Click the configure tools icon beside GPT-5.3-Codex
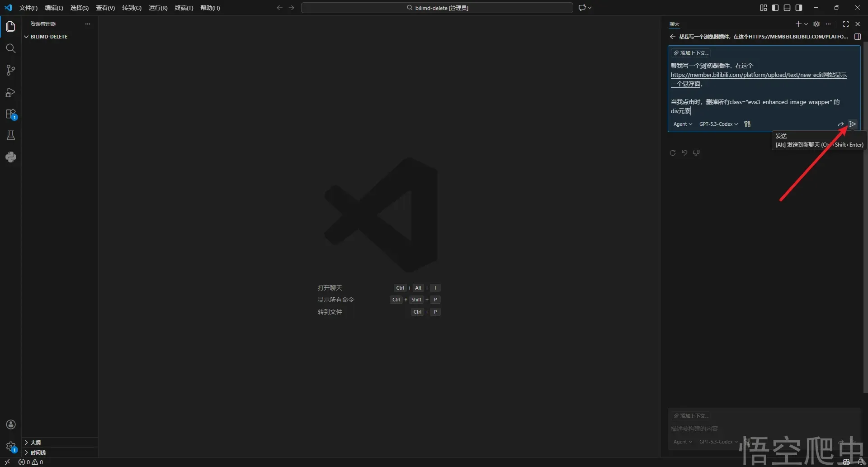The height and width of the screenshot is (467, 868). (747, 124)
